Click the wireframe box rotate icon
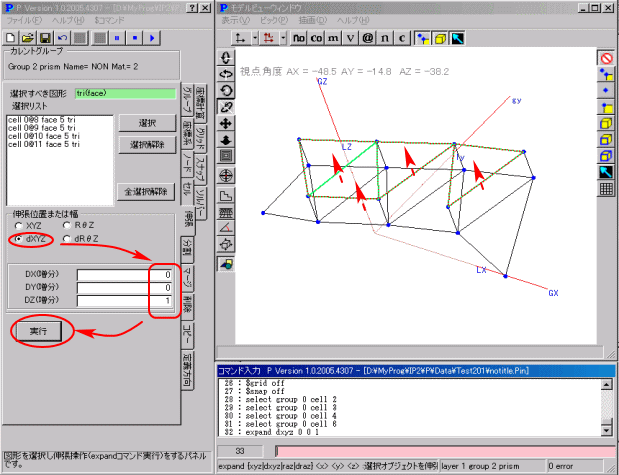The image size is (619, 475). [x=226, y=244]
